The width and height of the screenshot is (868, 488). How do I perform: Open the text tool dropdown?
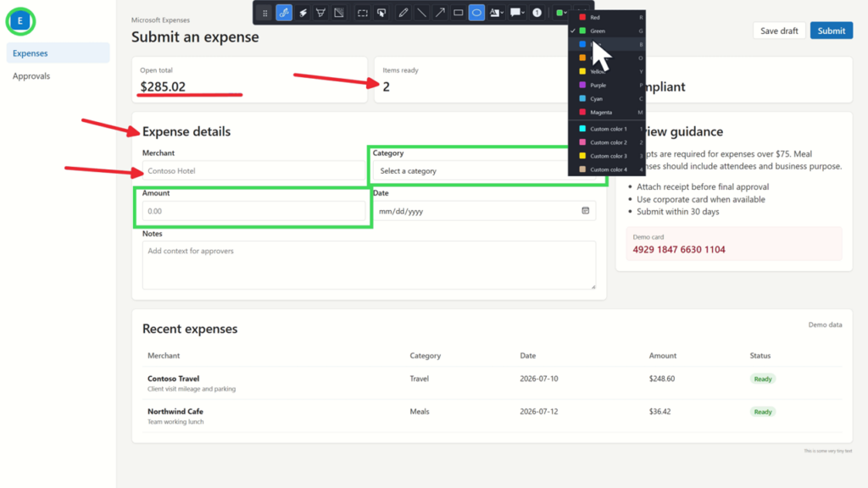tap(497, 13)
